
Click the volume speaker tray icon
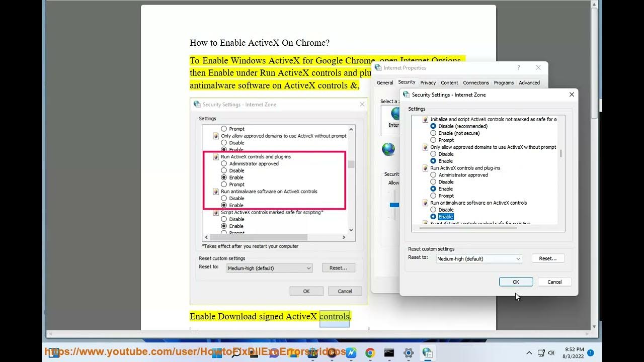(551, 353)
